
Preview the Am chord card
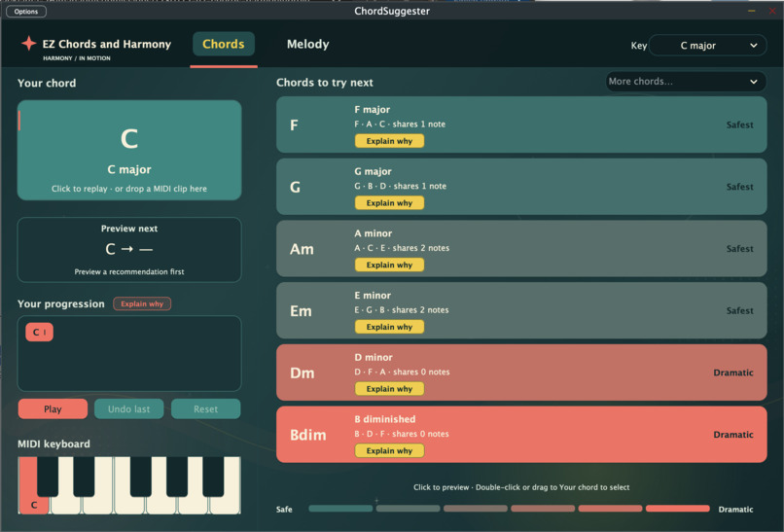pos(521,249)
